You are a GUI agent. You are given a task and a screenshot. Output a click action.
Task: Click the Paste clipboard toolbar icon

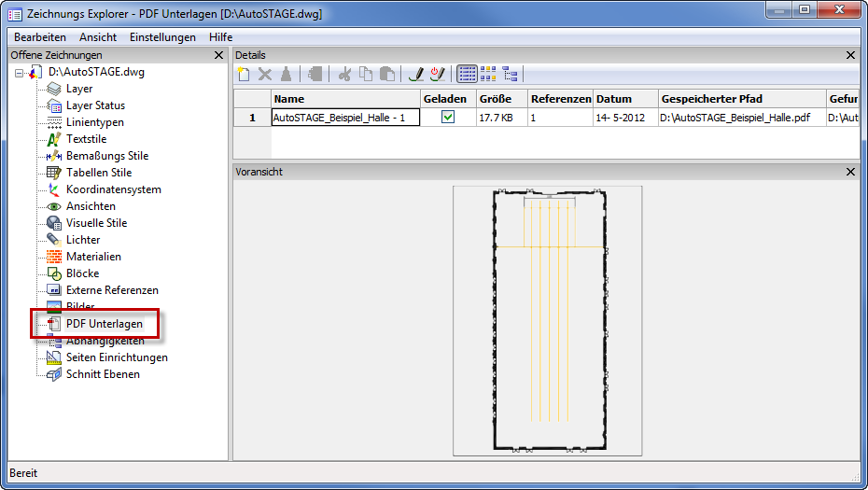click(x=386, y=74)
